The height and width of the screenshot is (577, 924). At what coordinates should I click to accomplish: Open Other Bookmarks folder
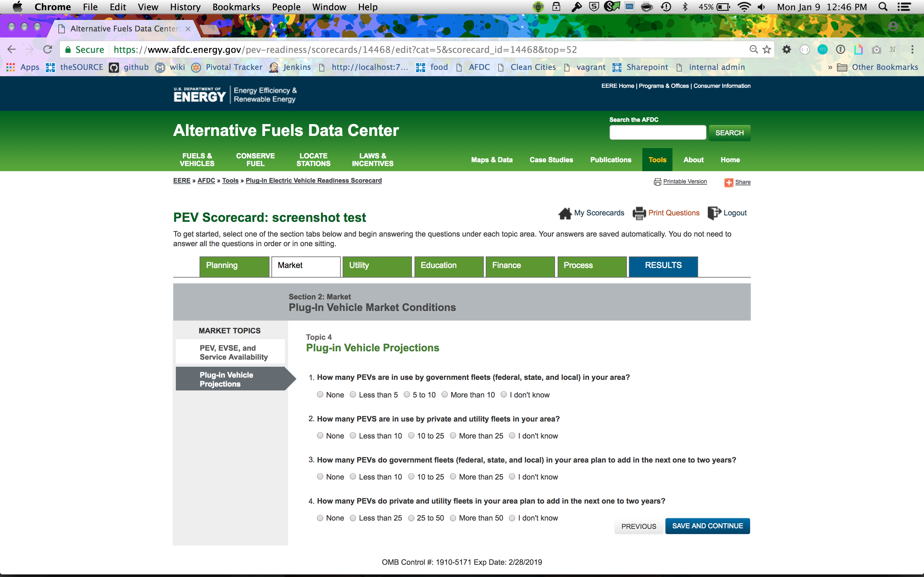click(x=878, y=68)
